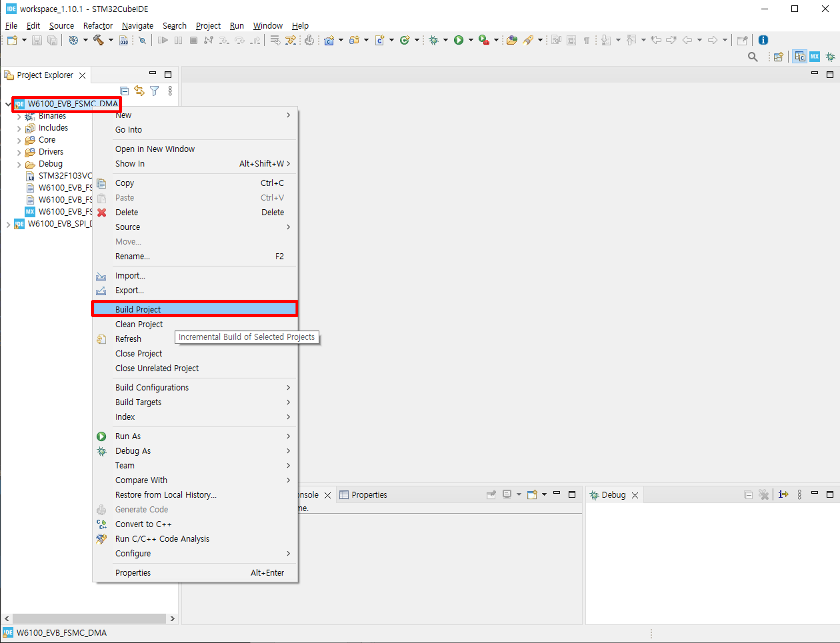The image size is (840, 643).
Task: Click the green Run button in toolbar
Action: pos(459,40)
